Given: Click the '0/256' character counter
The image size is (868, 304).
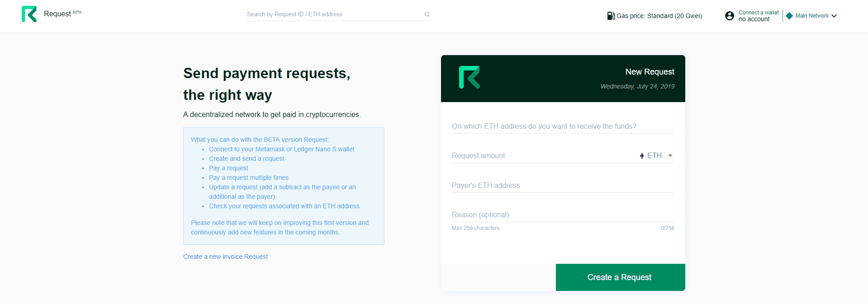Looking at the screenshot, I should [x=667, y=228].
